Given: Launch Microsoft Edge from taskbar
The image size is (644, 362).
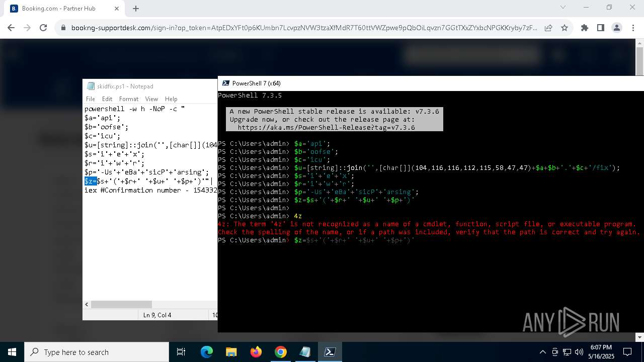Looking at the screenshot, I should pos(207,352).
